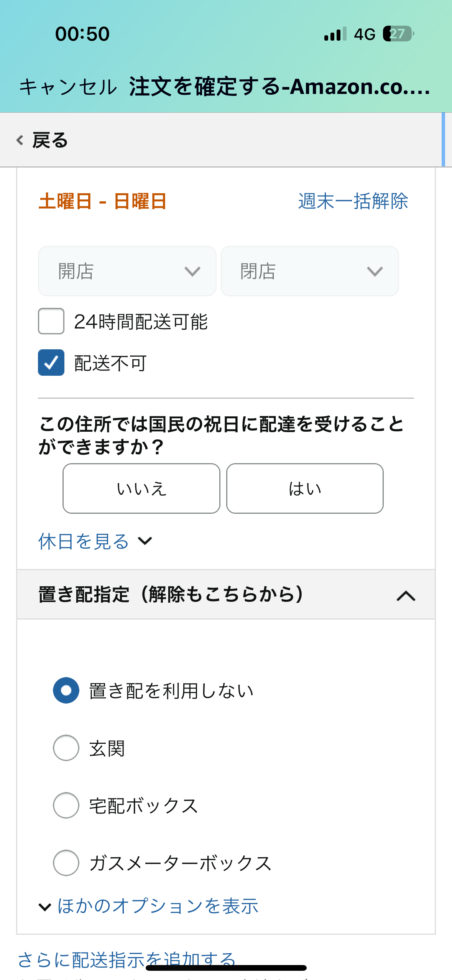Open the 閉店 time dropdown
This screenshot has height=980, width=452.
point(310,271)
